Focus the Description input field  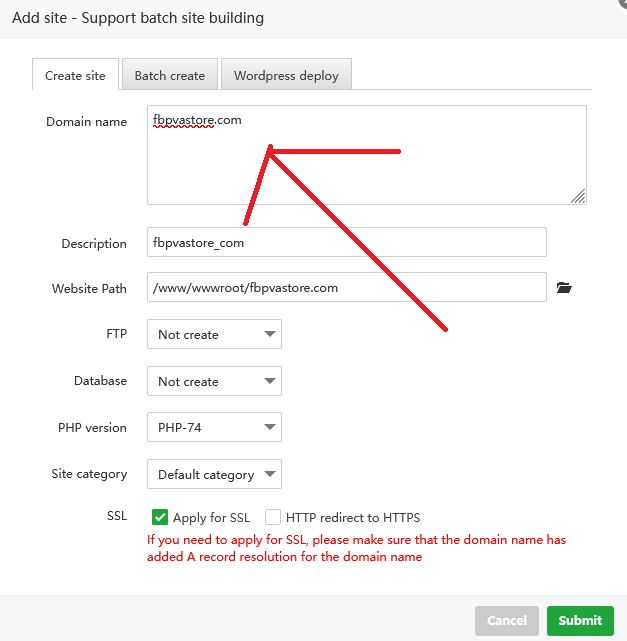[346, 242]
